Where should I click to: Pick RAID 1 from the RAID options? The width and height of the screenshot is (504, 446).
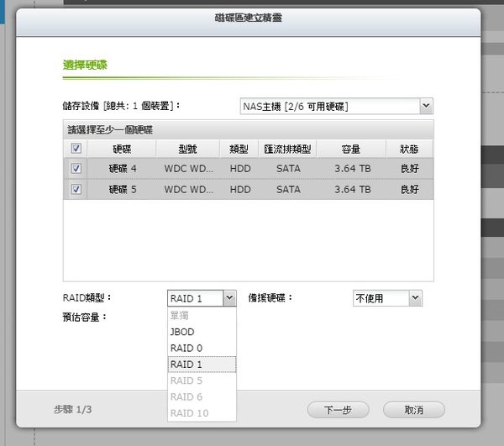pos(186,365)
